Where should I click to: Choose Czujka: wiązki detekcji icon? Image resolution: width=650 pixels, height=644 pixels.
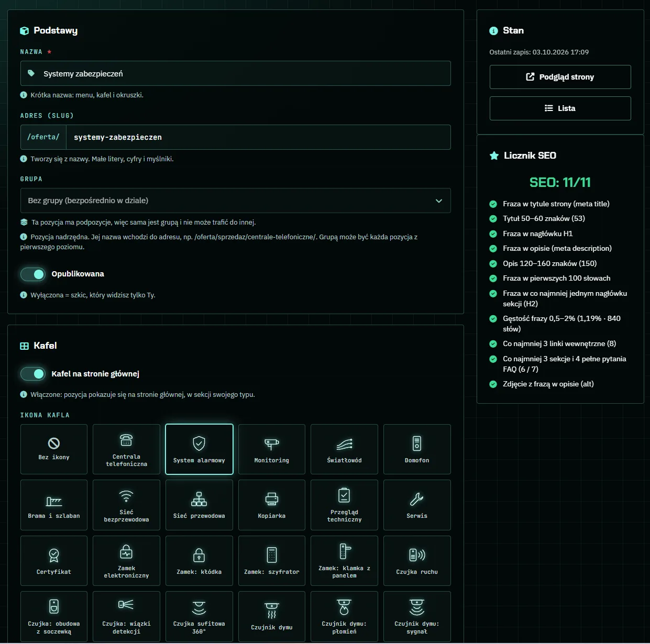tap(126, 616)
